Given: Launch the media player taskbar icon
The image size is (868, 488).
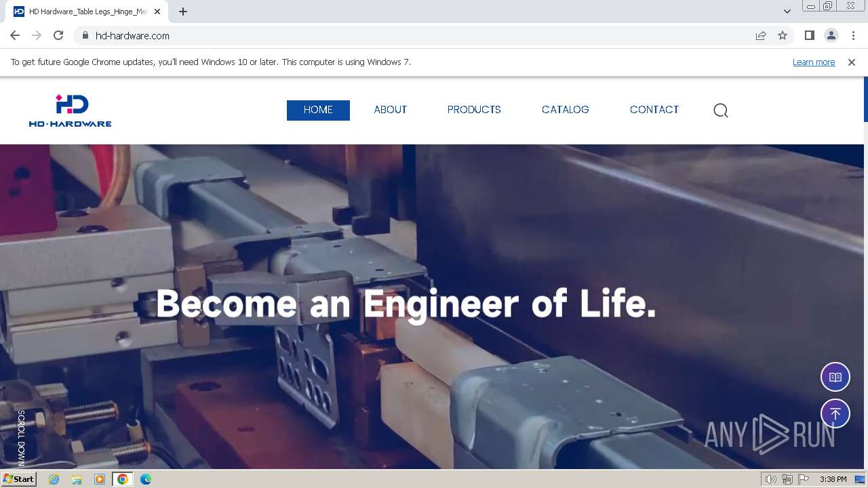Looking at the screenshot, I should click(x=100, y=479).
